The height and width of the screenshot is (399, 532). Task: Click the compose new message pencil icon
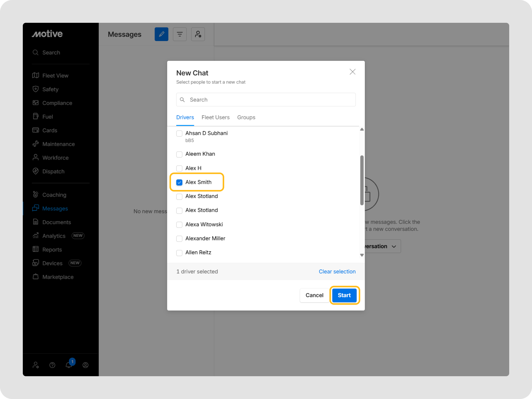pos(161,34)
